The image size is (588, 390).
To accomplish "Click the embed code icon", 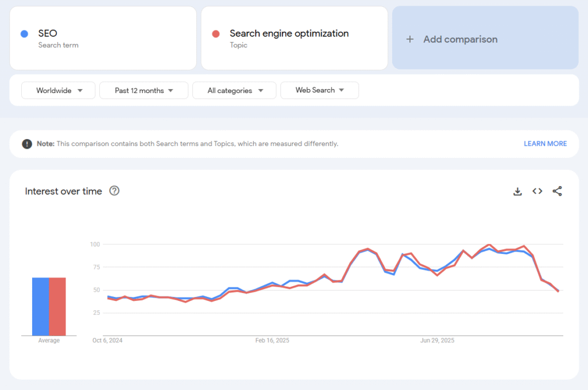I will point(537,191).
